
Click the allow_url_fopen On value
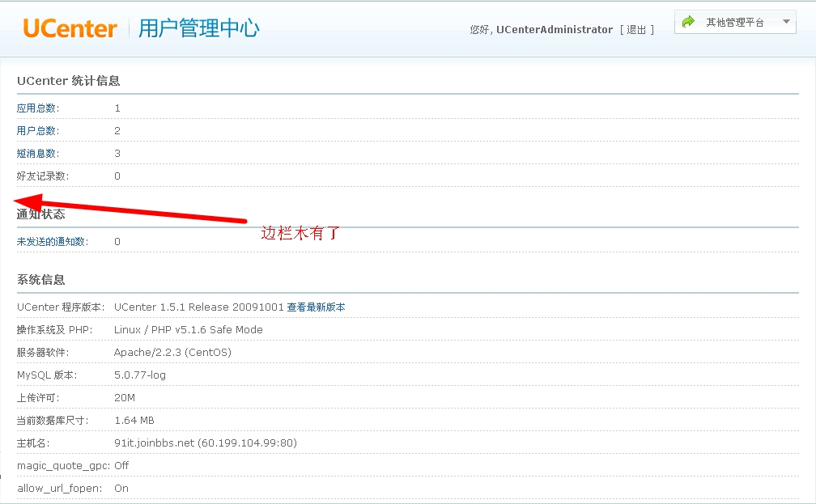121,489
